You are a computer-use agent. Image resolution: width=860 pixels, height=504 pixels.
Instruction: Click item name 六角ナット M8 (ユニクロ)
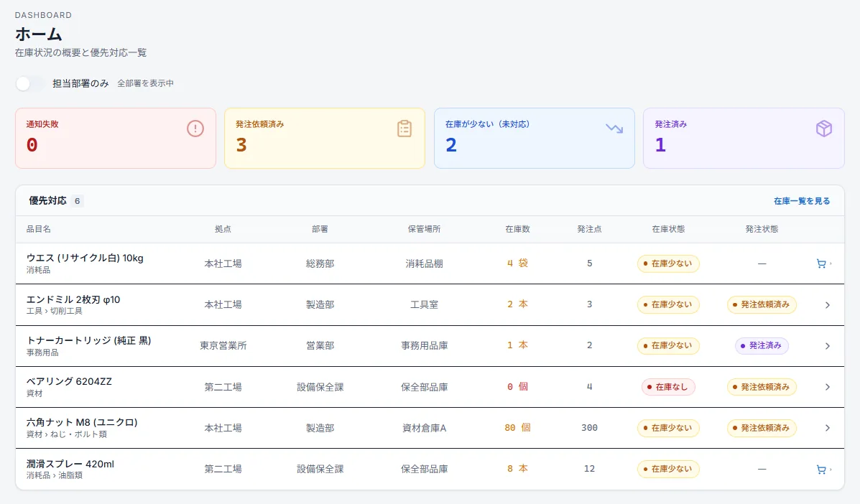[83, 422]
